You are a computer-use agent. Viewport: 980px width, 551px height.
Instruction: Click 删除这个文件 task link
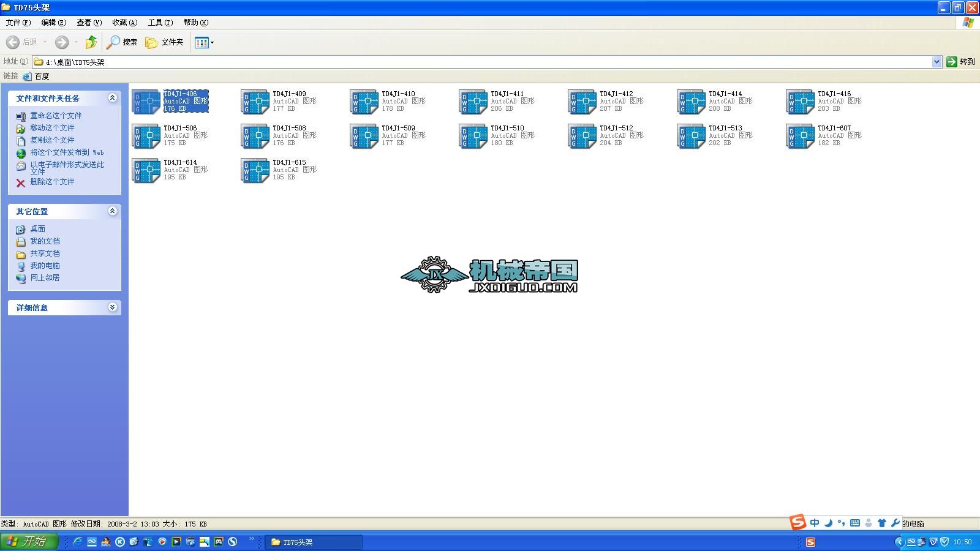pos(52,182)
